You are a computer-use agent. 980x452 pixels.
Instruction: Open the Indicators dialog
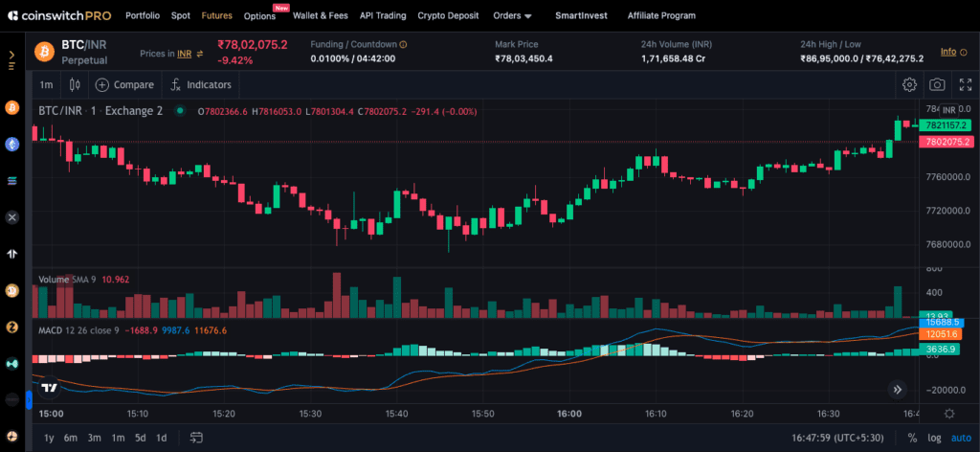coord(201,84)
